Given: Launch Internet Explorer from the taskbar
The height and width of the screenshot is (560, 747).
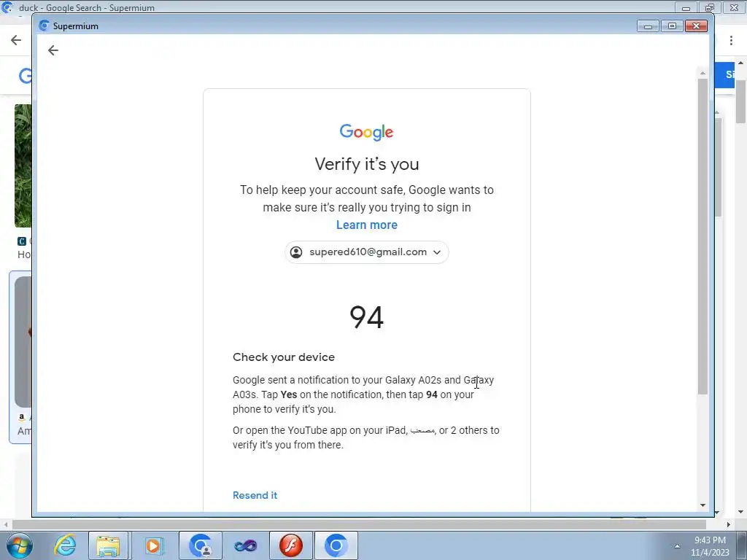Looking at the screenshot, I should pyautogui.click(x=64, y=545).
